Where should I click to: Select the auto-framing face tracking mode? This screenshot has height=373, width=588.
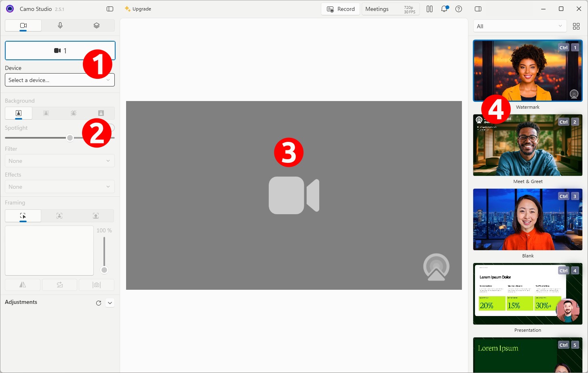click(59, 216)
